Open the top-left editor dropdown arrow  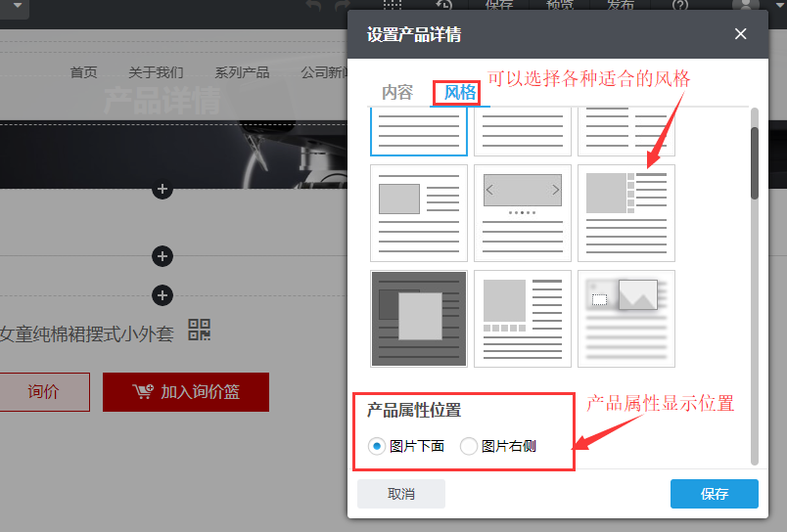coord(17,6)
